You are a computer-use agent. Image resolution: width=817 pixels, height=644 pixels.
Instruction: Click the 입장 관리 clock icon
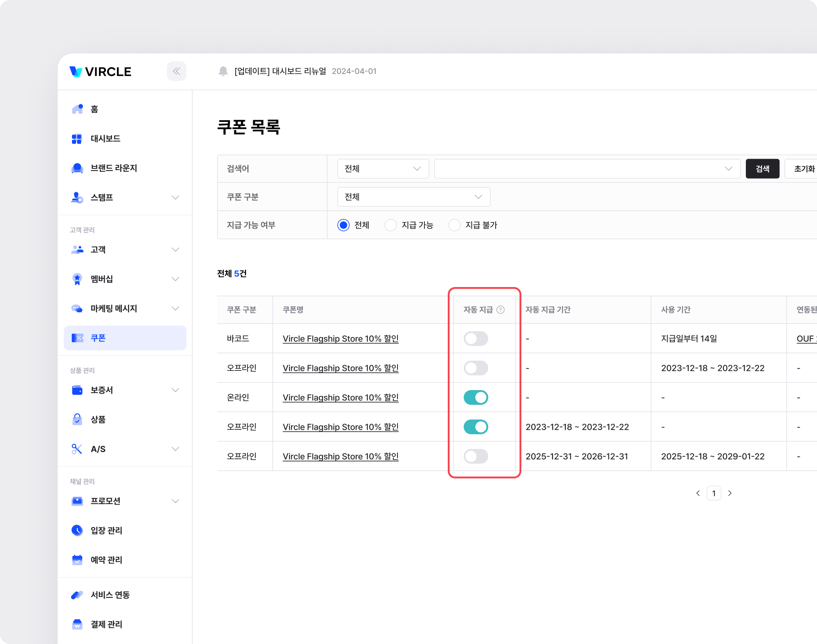coord(77,530)
